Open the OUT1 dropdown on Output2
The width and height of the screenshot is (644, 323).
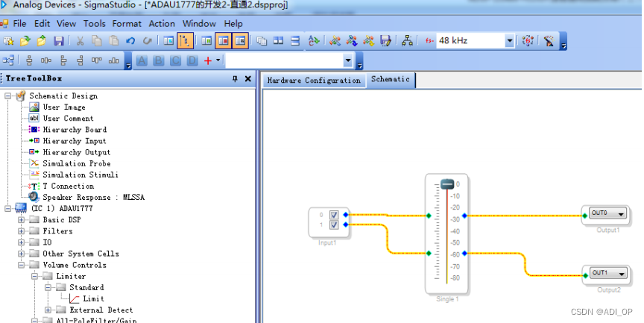coord(621,273)
